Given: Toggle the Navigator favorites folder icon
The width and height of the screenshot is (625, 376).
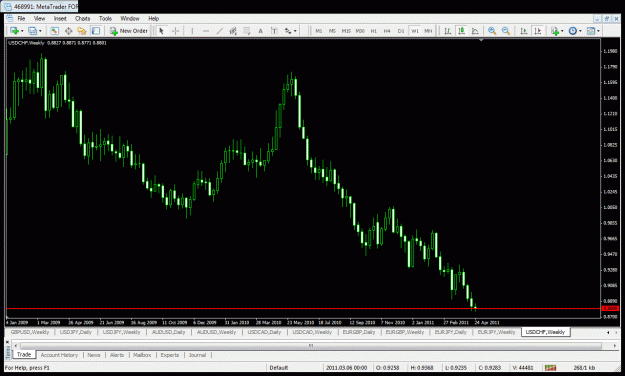Looking at the screenshot, I should pos(82,31).
